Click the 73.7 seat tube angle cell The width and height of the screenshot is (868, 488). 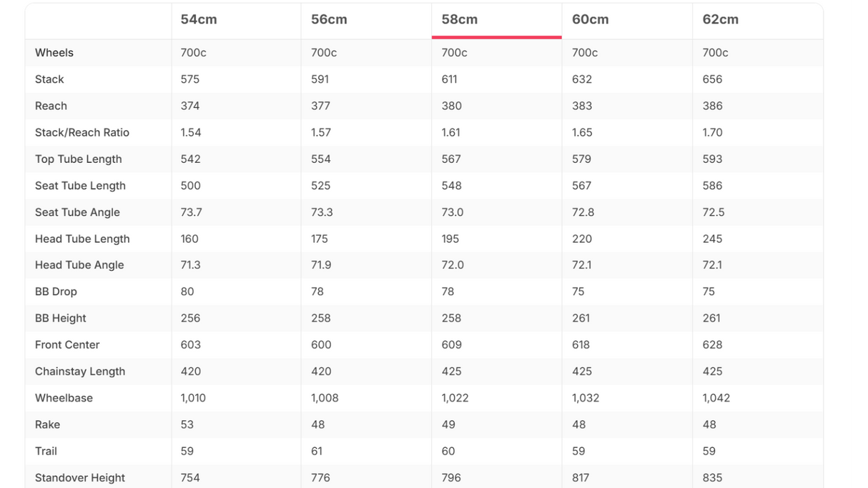(190, 212)
